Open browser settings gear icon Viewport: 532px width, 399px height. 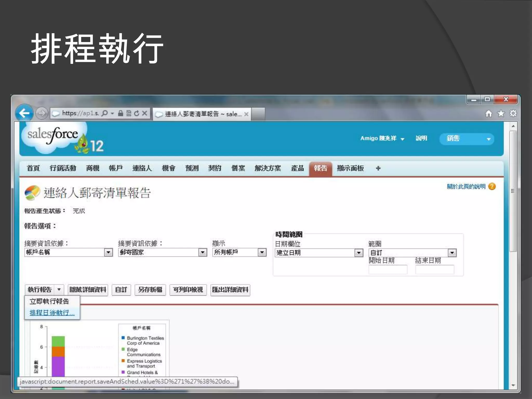(513, 114)
